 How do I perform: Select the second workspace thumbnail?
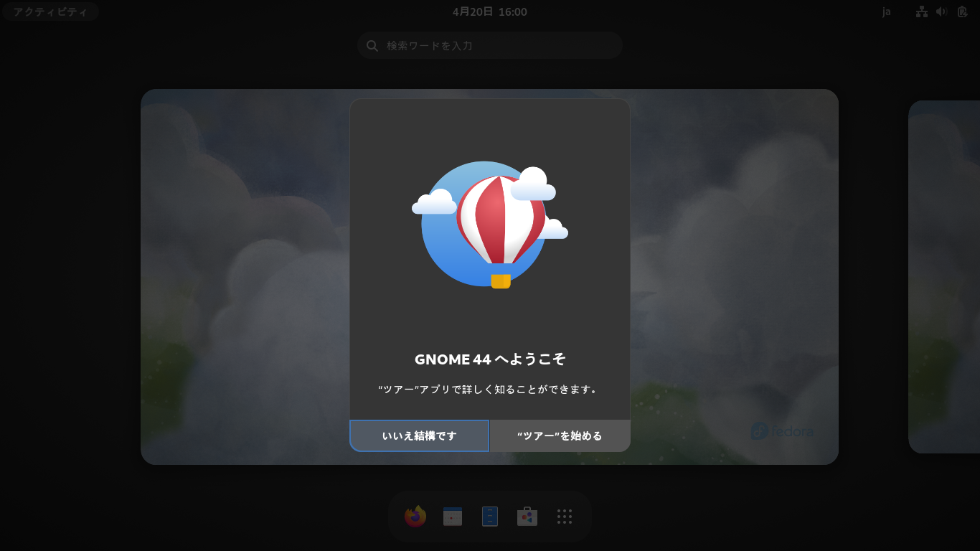[x=944, y=277]
